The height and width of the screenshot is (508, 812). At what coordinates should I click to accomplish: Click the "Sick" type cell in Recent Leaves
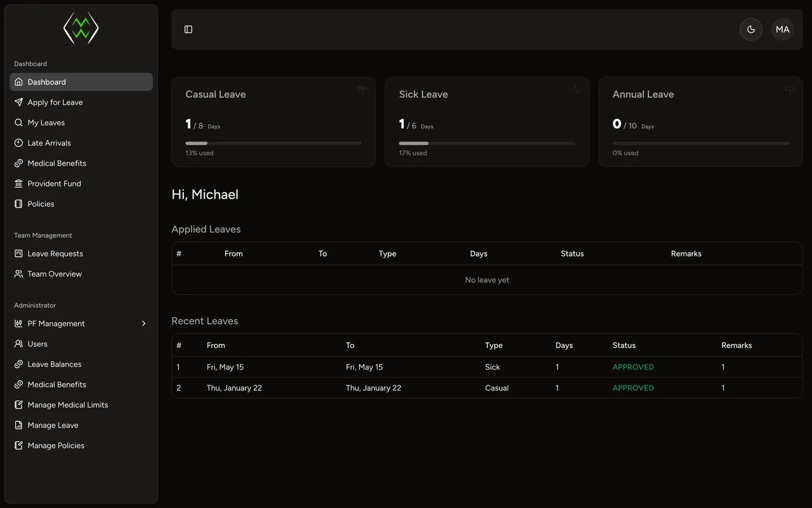(x=492, y=367)
